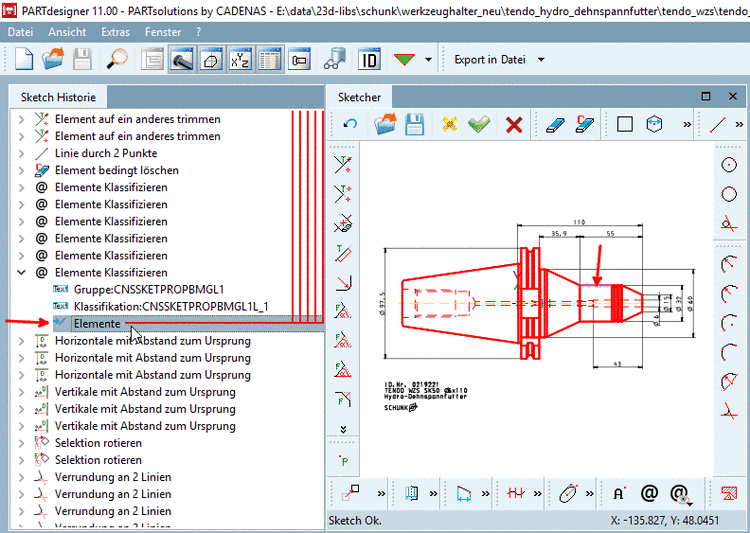Click the ID icon in main toolbar
Screen dimensions: 750x533
point(369,60)
